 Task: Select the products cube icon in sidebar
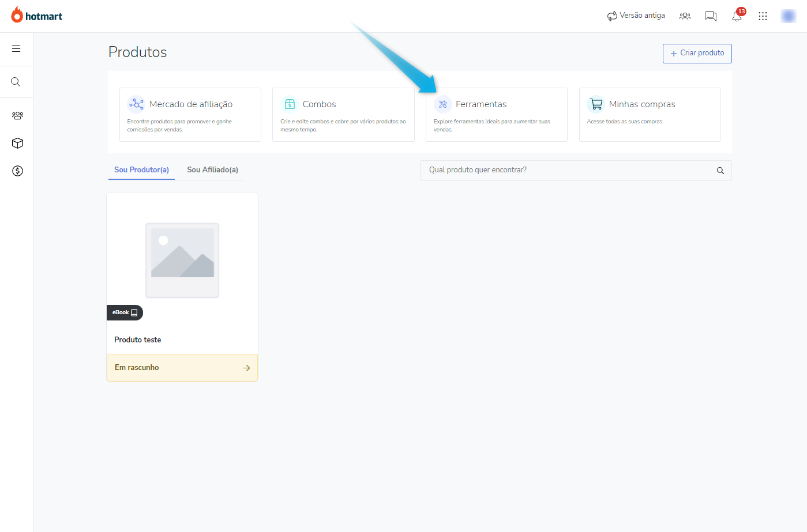pyautogui.click(x=17, y=143)
